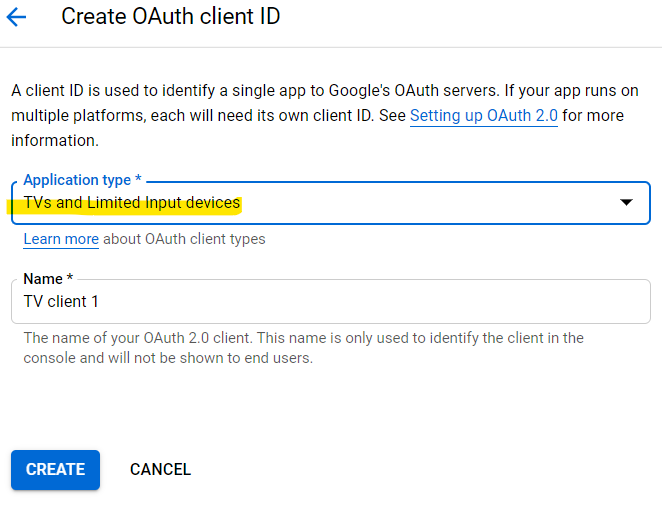Focus the Name input with TV client 1
The image size is (662, 510).
click(x=331, y=301)
